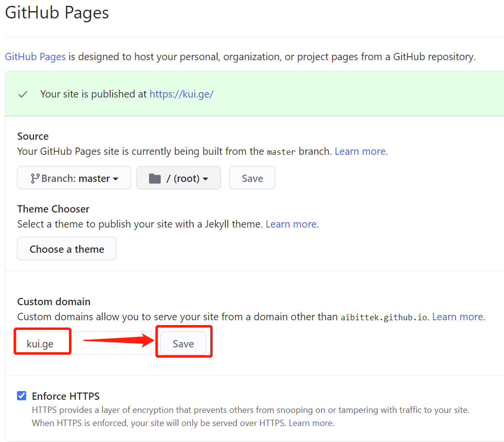Open Learn more link about custom domains

457,317
